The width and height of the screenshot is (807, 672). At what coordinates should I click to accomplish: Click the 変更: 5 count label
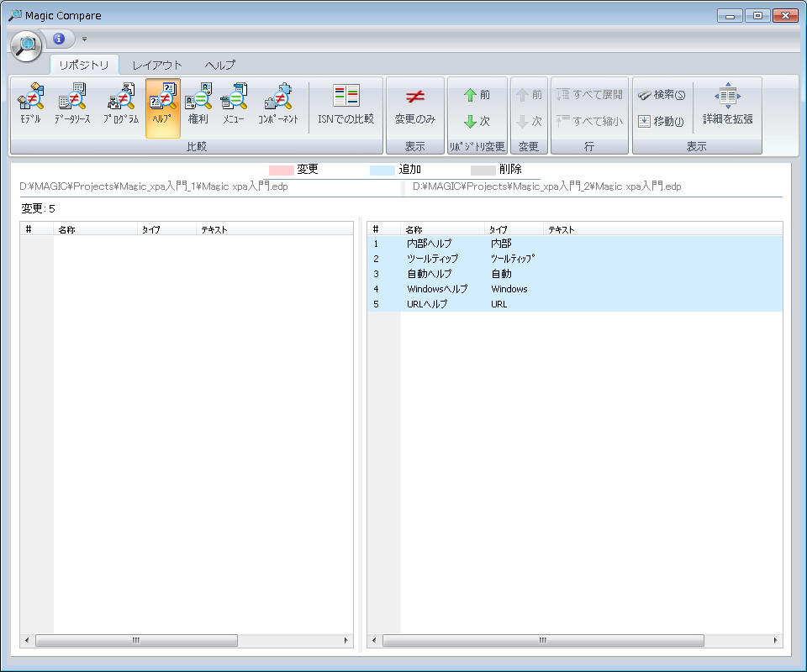(38, 209)
